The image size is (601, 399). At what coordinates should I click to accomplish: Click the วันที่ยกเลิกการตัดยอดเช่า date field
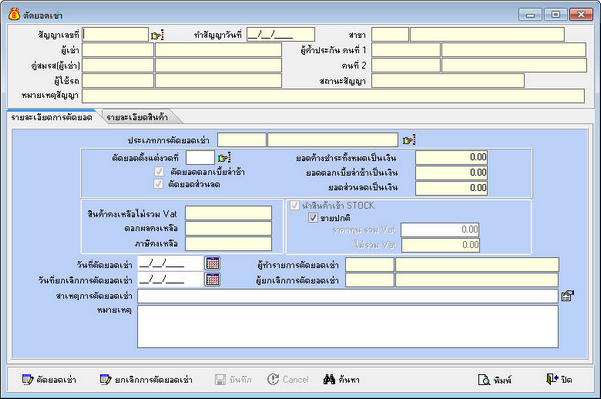[x=171, y=280]
